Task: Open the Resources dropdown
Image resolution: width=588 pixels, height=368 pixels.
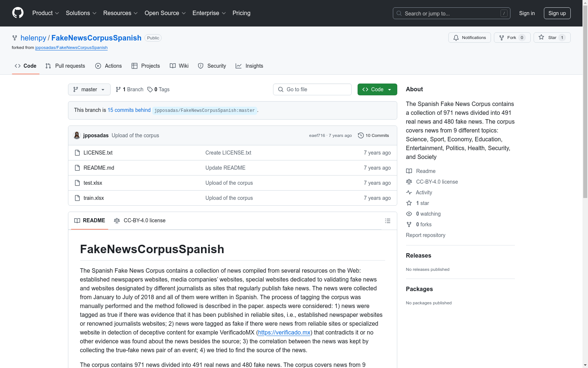Action: click(x=121, y=13)
